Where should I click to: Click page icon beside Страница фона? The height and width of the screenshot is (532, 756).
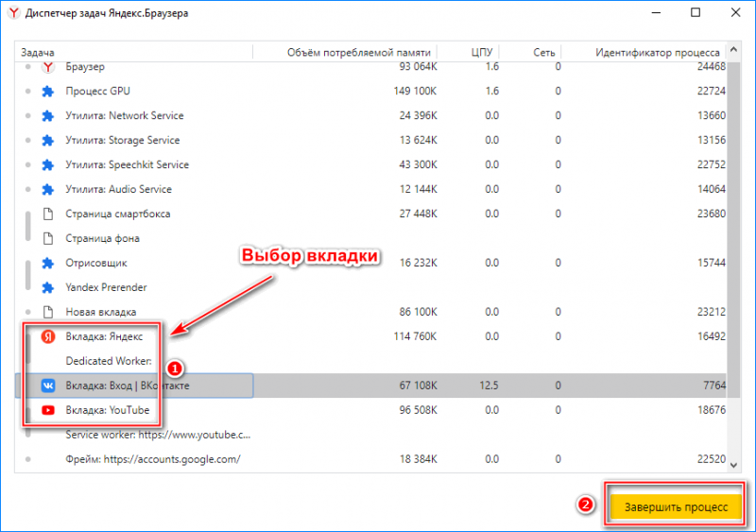(x=48, y=238)
